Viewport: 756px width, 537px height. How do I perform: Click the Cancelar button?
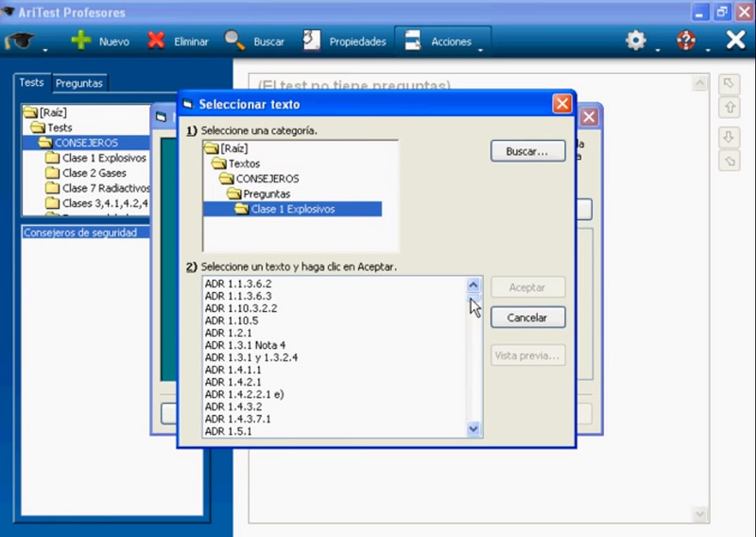point(528,318)
